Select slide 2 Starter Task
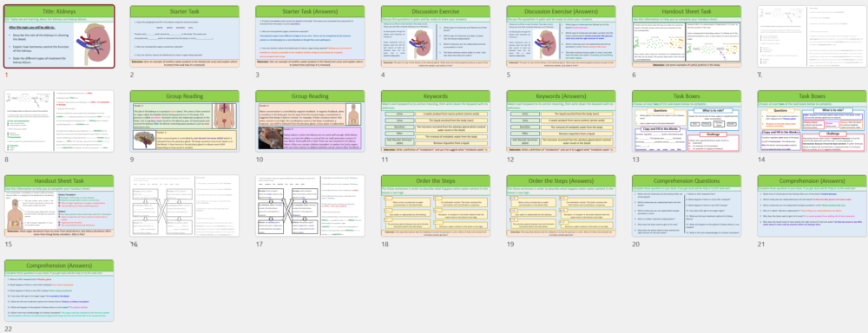This screenshot has height=333, width=868. click(x=184, y=36)
